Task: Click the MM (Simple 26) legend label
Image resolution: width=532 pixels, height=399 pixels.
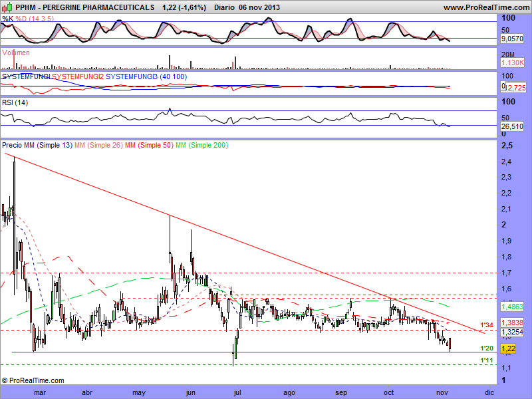Action: click(x=98, y=145)
